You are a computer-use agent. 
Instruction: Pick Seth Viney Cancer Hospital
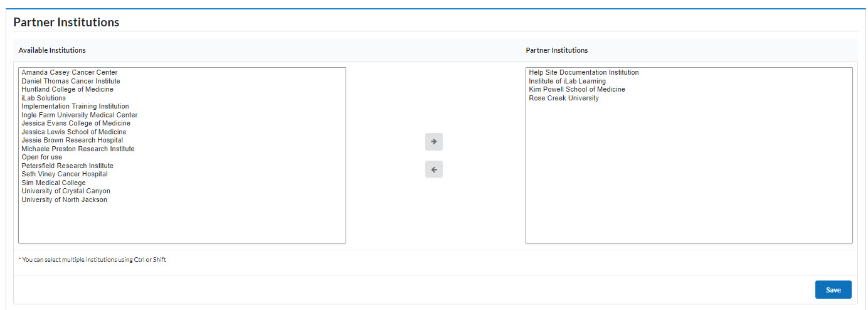point(65,174)
